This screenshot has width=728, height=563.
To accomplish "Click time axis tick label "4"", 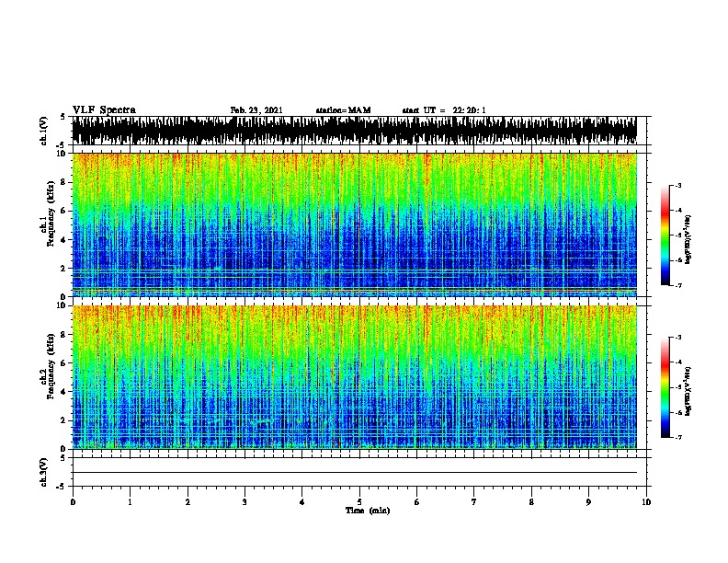I will [x=302, y=502].
